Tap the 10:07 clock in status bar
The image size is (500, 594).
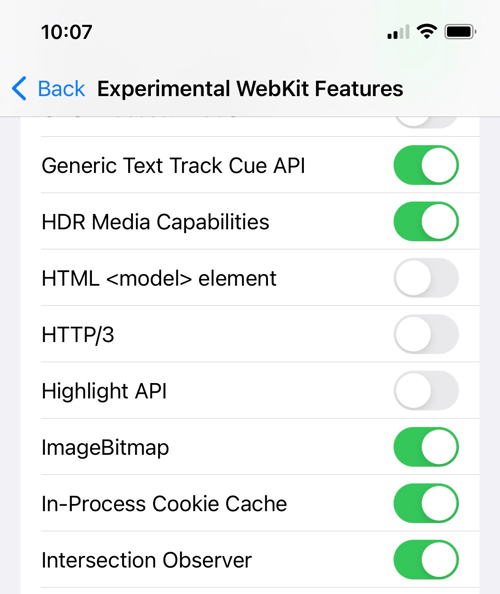pyautogui.click(x=67, y=32)
